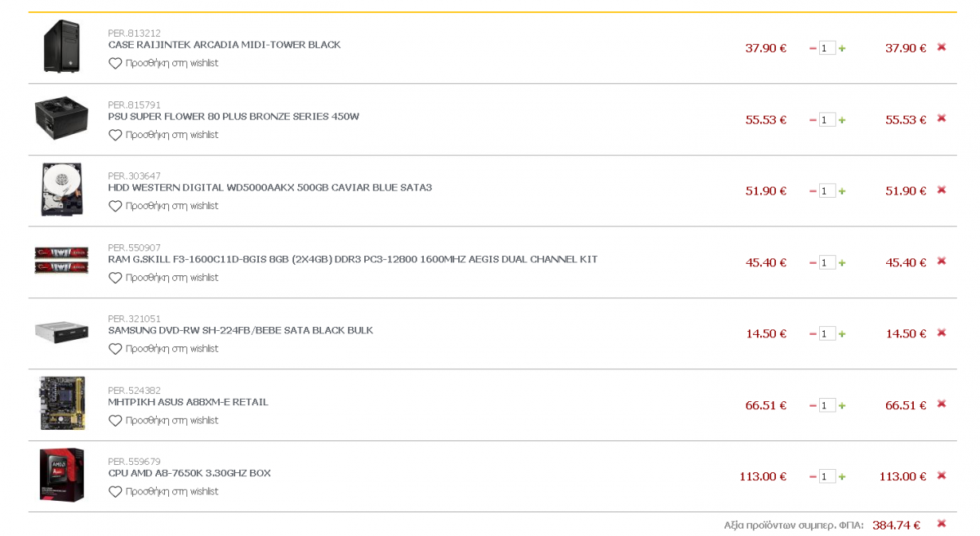Open the ASUS motherboard thumbnail image
The height and width of the screenshot is (536, 980).
click(x=62, y=404)
